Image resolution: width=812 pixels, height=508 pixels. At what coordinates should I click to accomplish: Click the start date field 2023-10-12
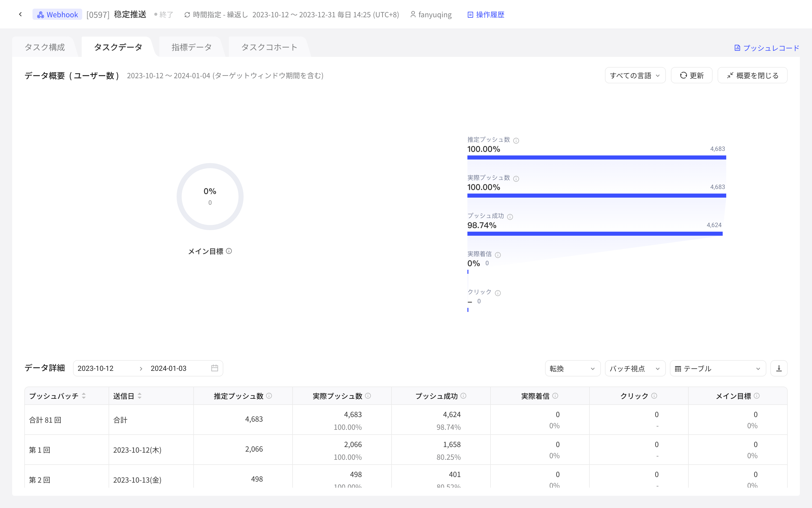[105, 368]
